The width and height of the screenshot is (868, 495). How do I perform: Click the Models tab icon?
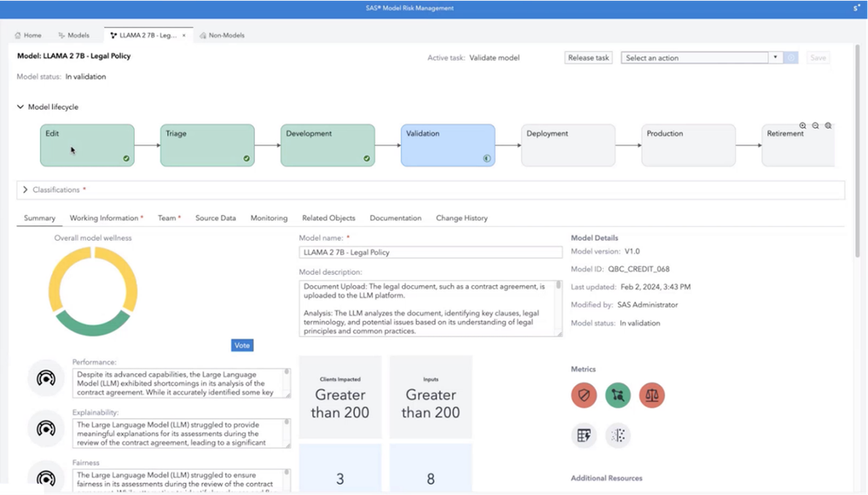point(62,36)
